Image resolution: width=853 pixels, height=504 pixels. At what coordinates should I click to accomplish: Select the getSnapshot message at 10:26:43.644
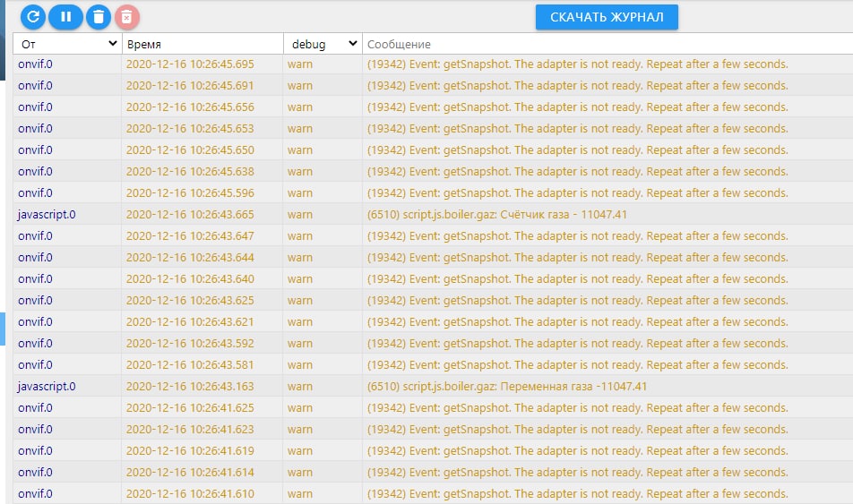pos(577,258)
